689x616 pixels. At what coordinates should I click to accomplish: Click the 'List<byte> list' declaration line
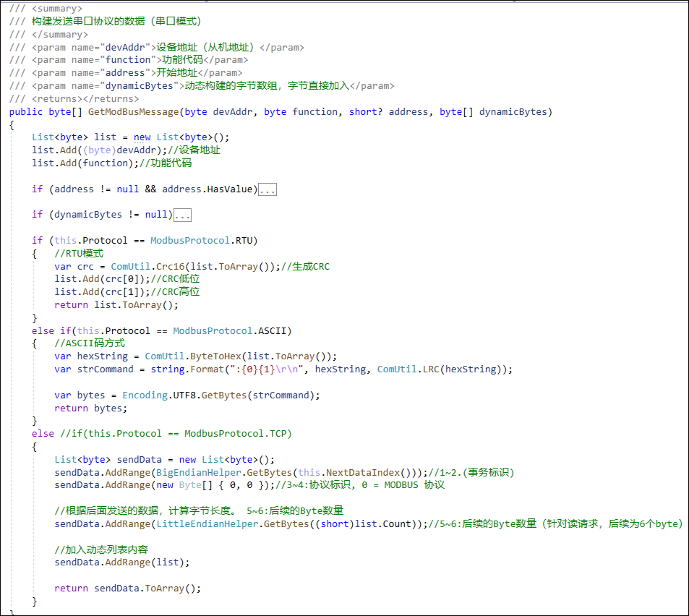(131, 137)
